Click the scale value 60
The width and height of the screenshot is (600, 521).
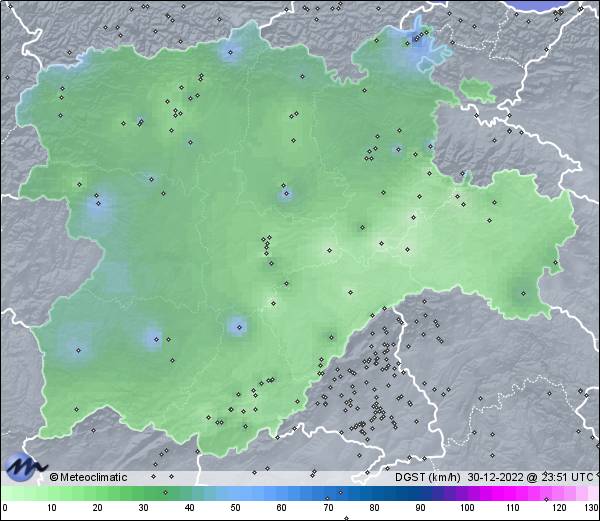282,508
